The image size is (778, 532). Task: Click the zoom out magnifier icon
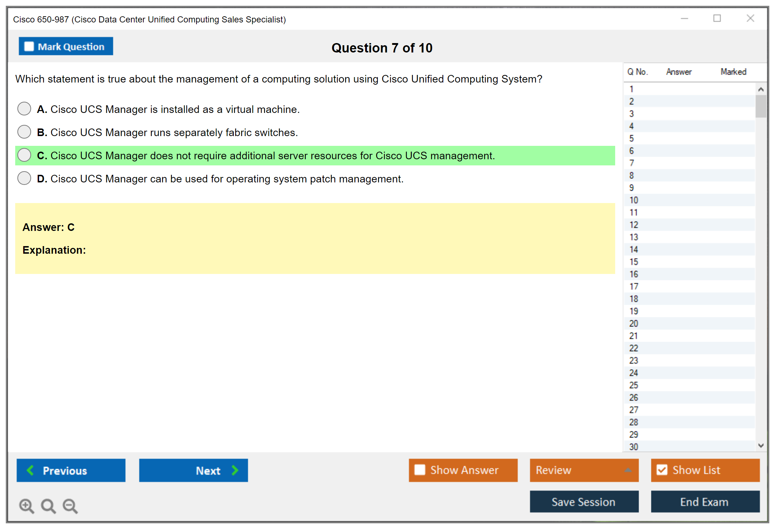click(x=70, y=505)
